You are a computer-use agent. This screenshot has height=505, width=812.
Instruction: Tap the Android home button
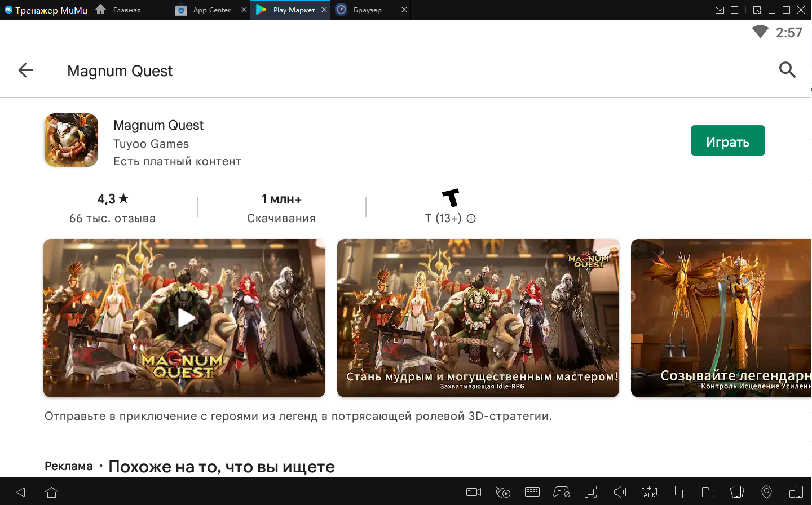(52, 492)
